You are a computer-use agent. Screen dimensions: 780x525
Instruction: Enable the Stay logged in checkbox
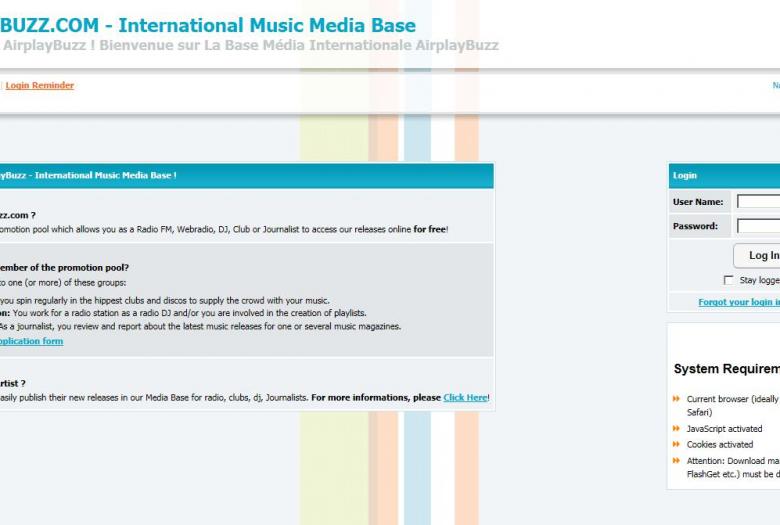click(x=728, y=280)
